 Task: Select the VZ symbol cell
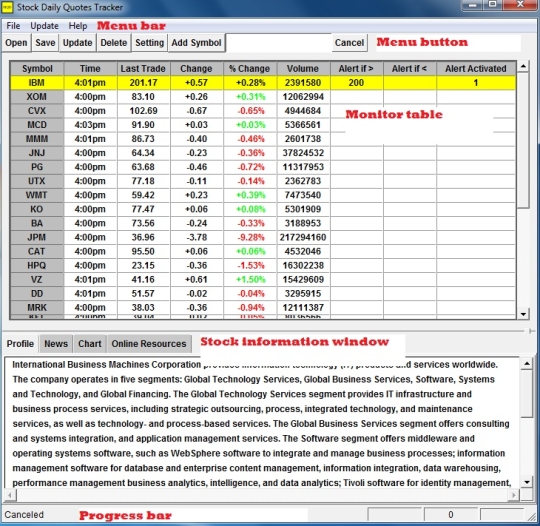tap(37, 280)
